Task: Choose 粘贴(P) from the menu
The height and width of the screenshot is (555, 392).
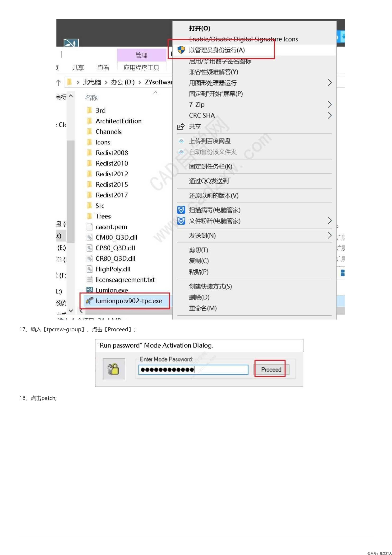Action: coord(198,272)
